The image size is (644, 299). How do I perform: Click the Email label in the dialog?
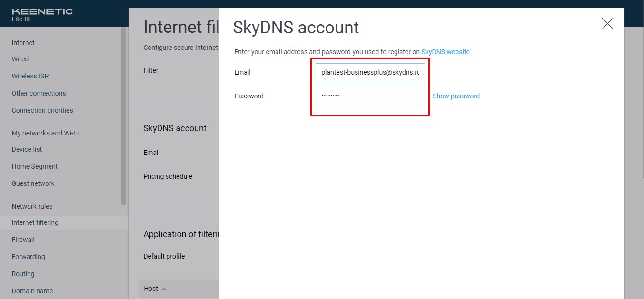(x=242, y=72)
